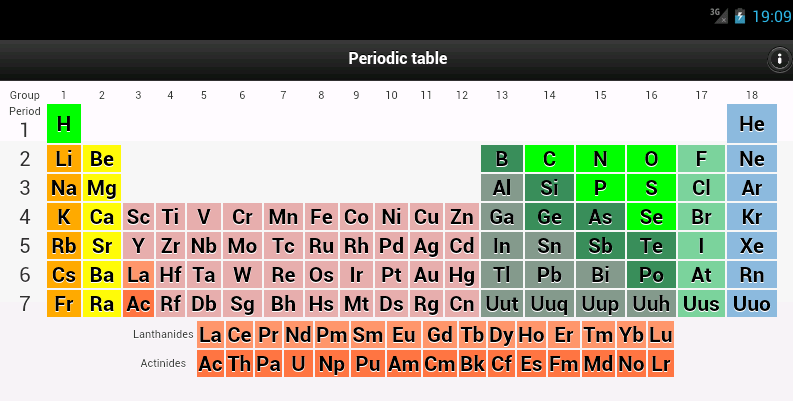Select the Hydrogen (H) element tile
This screenshot has height=401, width=793.
pos(64,124)
